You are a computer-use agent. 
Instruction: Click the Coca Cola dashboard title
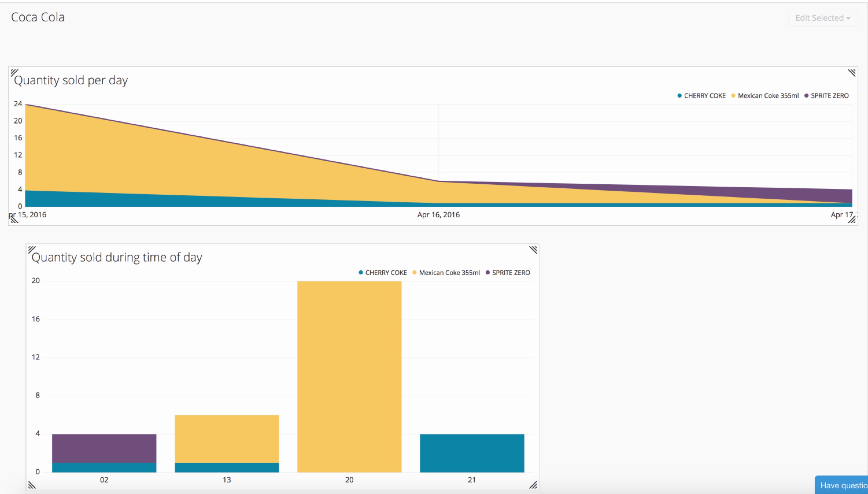38,17
